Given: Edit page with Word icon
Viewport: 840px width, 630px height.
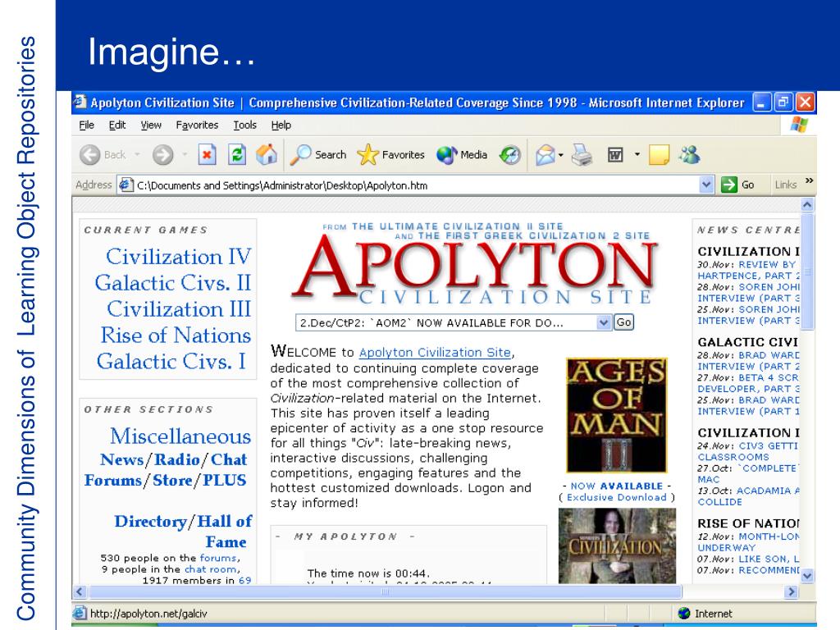Looking at the screenshot, I should tap(615, 155).
